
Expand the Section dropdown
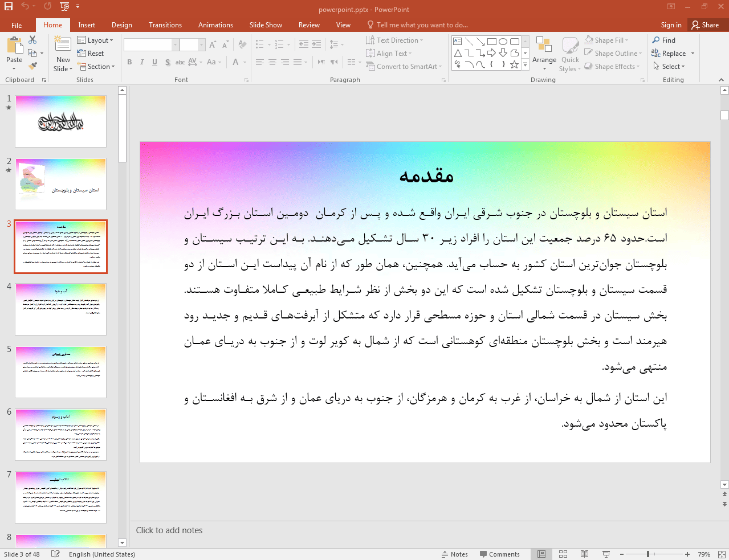click(x=96, y=67)
